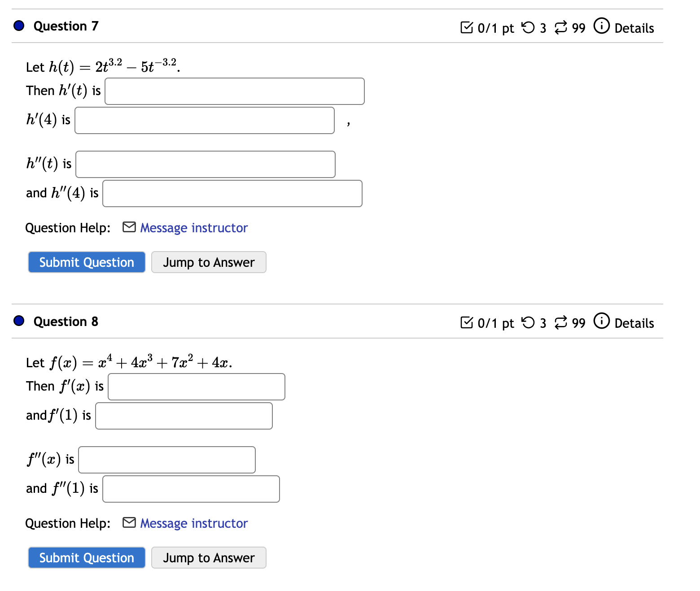Image resolution: width=700 pixels, height=591 pixels.
Task: Select the blue status dot next to Question 7
Action: (18, 26)
